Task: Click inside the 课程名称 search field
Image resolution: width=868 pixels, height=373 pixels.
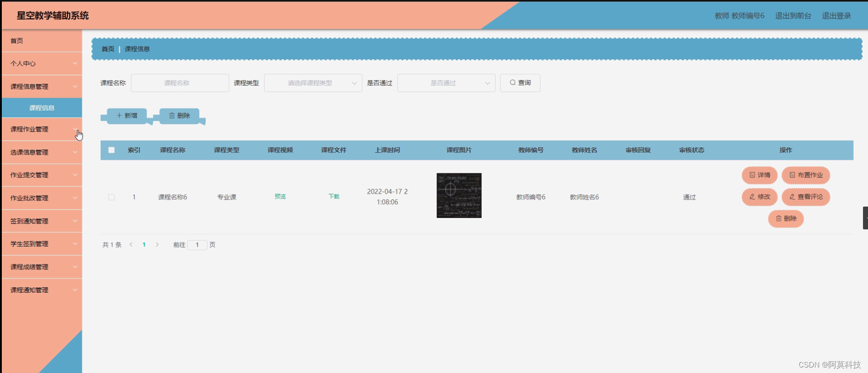Action: [180, 83]
